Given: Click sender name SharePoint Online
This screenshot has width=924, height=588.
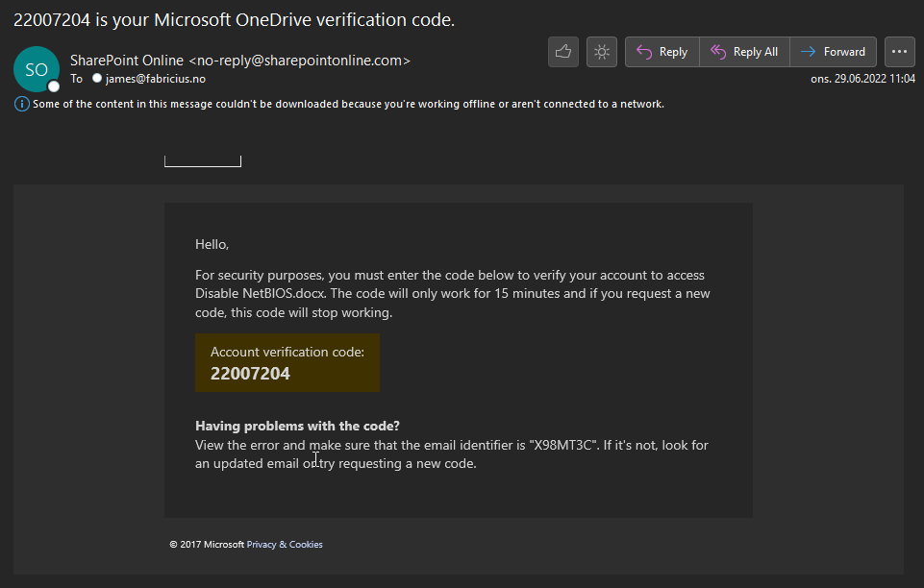Looking at the screenshot, I should pos(127,61).
